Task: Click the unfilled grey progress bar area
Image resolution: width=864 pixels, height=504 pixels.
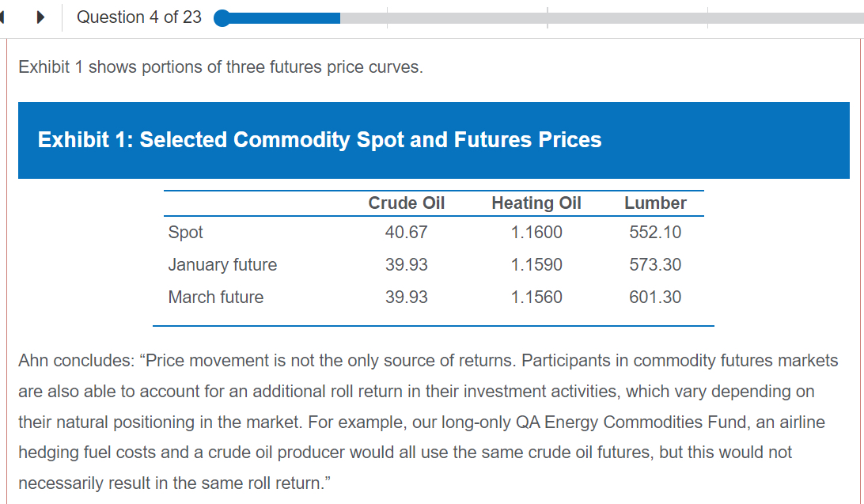Action: (x=601, y=18)
